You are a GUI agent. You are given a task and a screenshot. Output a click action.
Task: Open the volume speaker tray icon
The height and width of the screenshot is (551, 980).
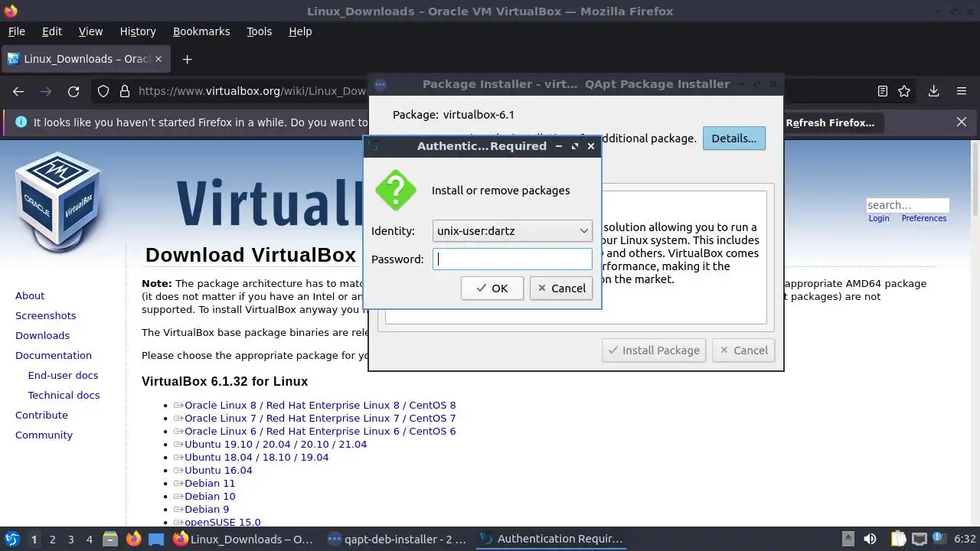(x=870, y=539)
